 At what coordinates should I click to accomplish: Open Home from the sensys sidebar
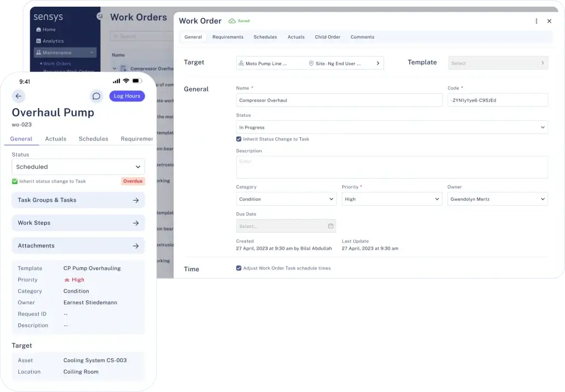(49, 30)
